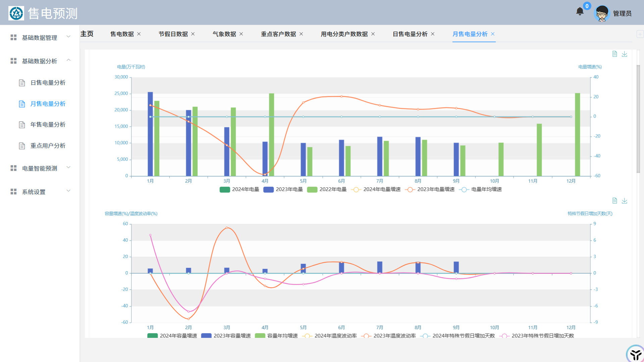Collapse the 基础数据分析 menu

(x=40, y=61)
